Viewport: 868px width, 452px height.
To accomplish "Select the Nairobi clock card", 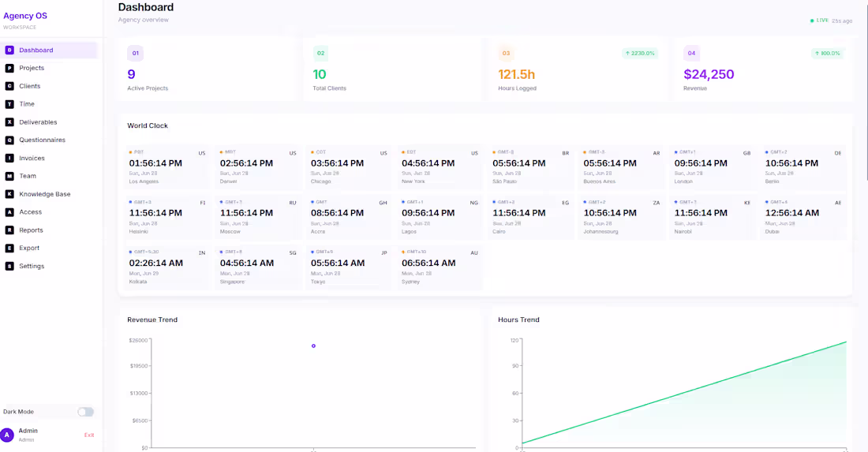I will (712, 217).
